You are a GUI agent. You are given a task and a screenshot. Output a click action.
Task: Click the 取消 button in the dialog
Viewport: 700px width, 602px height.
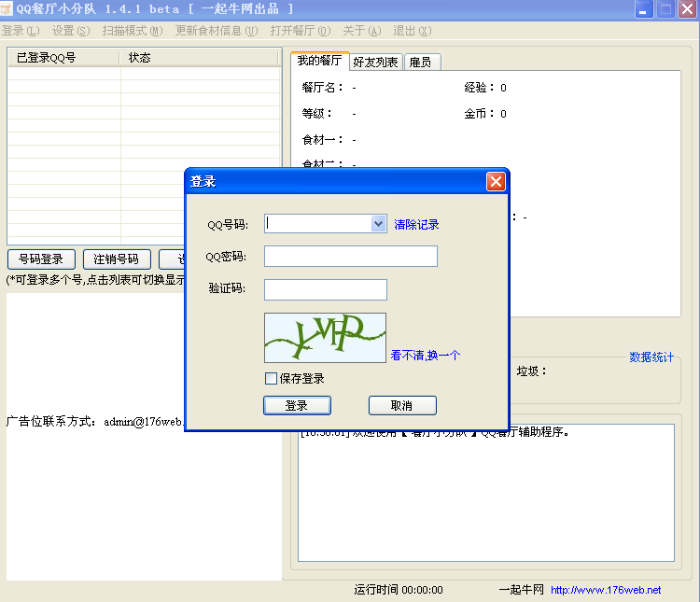tap(402, 405)
